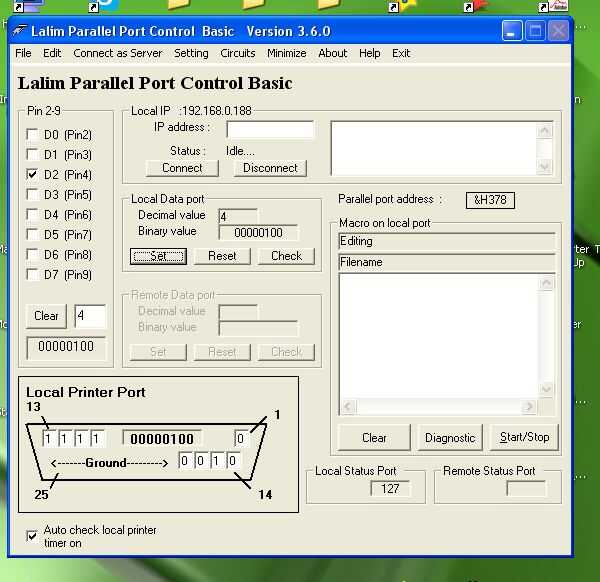
Task: Click Set in Local Data port
Action: coord(158,256)
